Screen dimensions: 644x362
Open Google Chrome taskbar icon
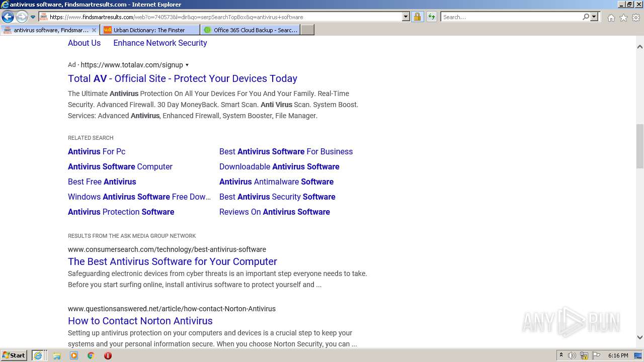(x=91, y=355)
